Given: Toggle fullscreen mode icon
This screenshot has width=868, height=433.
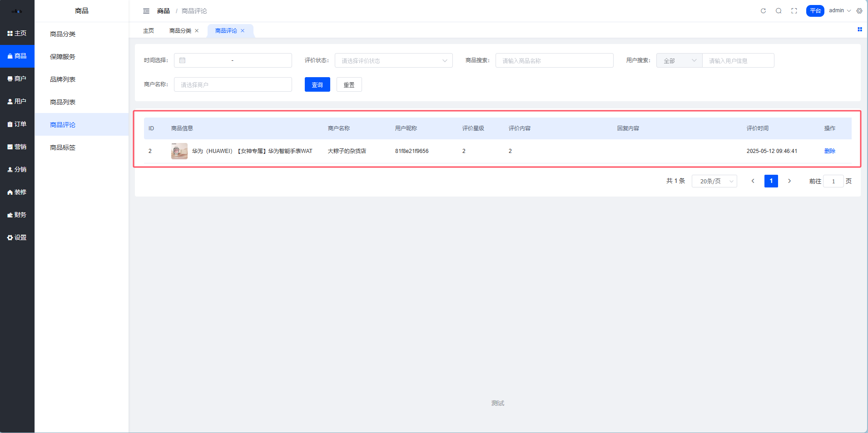Looking at the screenshot, I should [794, 11].
